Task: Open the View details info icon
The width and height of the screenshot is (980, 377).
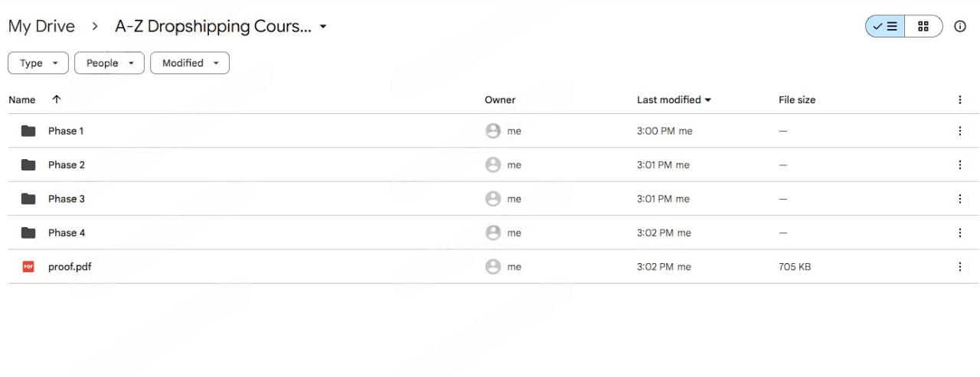Action: pos(960,27)
